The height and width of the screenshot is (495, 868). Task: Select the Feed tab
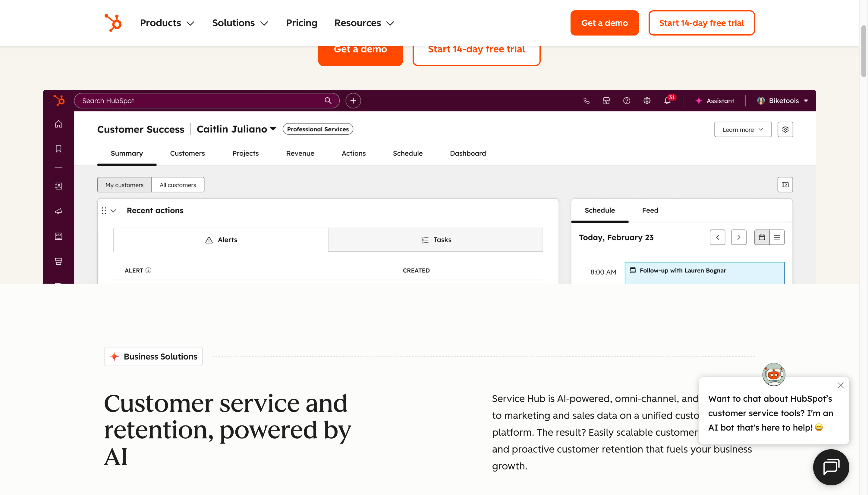(x=650, y=210)
